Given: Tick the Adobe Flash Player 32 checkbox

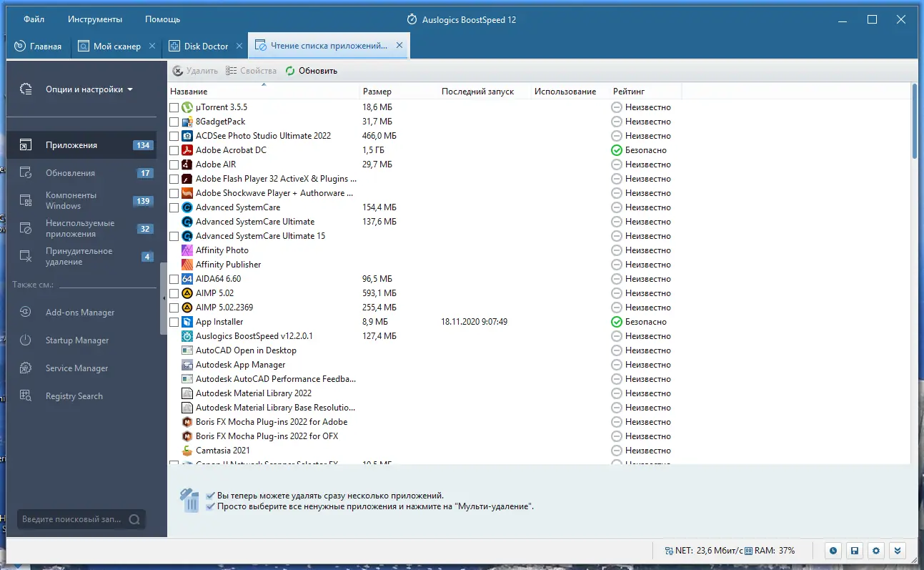Looking at the screenshot, I should coord(174,179).
